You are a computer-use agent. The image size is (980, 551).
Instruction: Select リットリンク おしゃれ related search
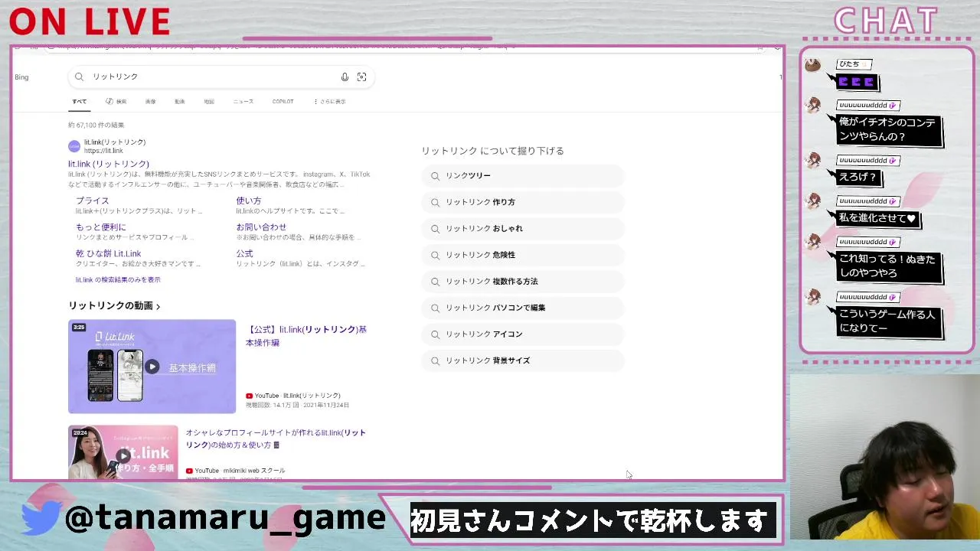[x=523, y=229]
